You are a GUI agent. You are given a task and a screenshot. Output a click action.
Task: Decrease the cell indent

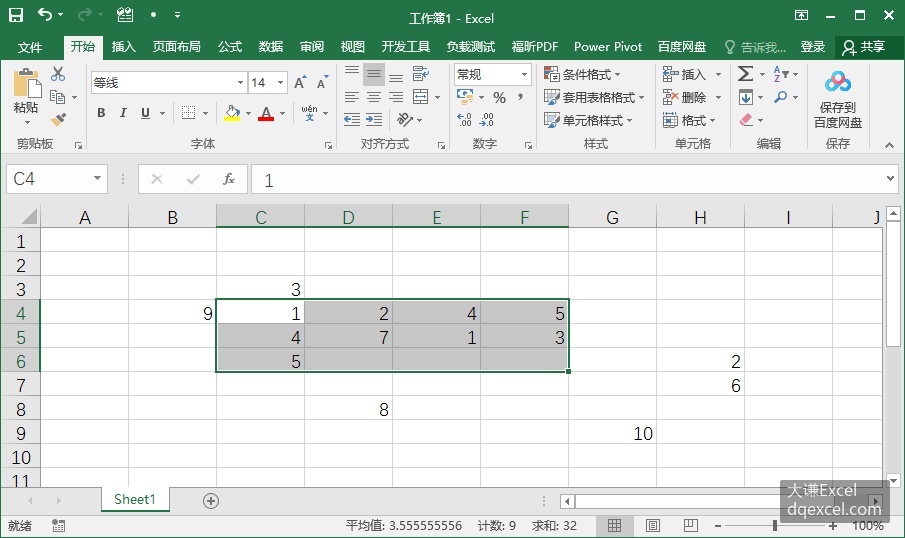pos(351,119)
